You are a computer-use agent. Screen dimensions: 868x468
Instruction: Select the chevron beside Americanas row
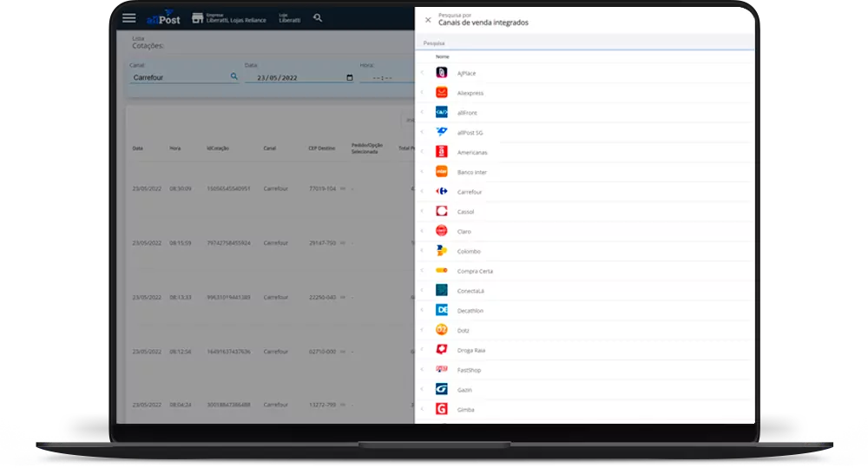(423, 152)
